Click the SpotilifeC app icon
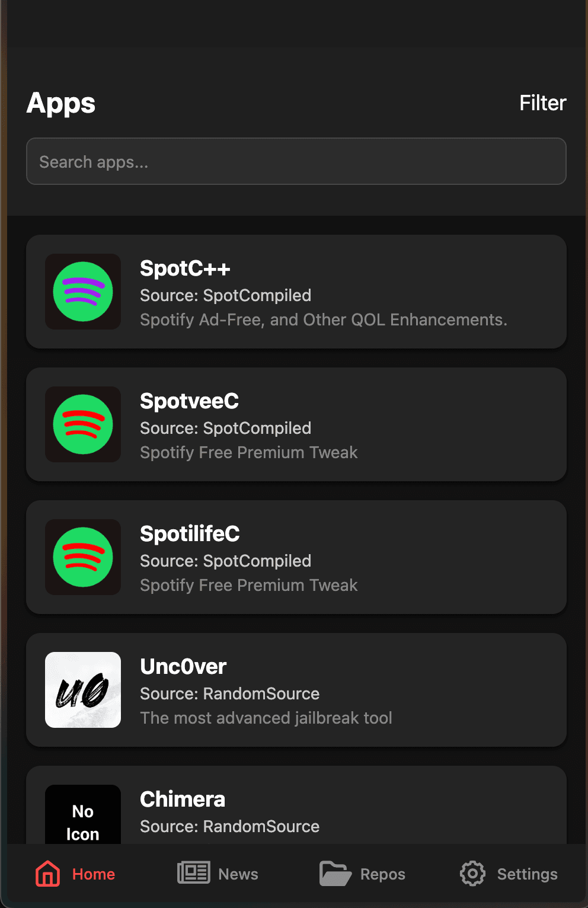Screen dimensions: 588x908 (x=83, y=557)
